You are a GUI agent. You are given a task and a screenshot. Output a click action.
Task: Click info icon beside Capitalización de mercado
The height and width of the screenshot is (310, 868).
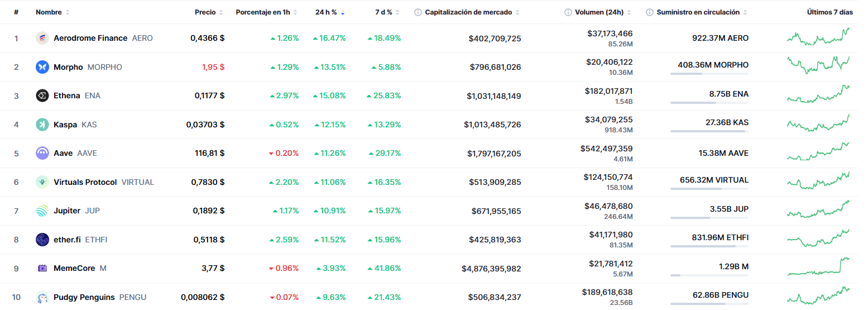click(418, 12)
